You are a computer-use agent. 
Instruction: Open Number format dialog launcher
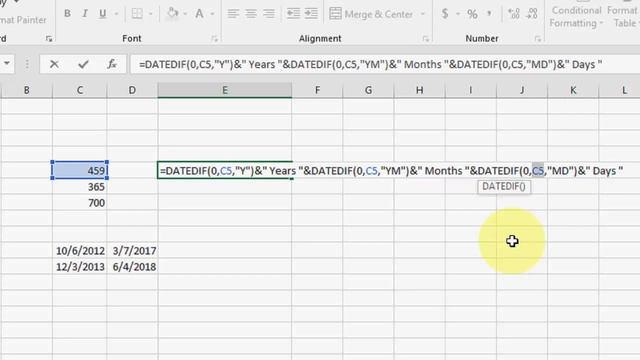pos(538,39)
